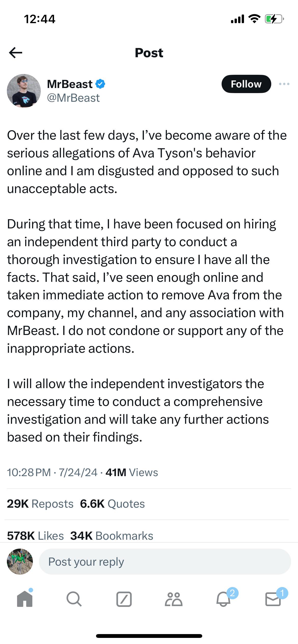Viewport: 298px width, 644px height.
Task: View the 6.6K Quotes list
Action: pos(112,504)
